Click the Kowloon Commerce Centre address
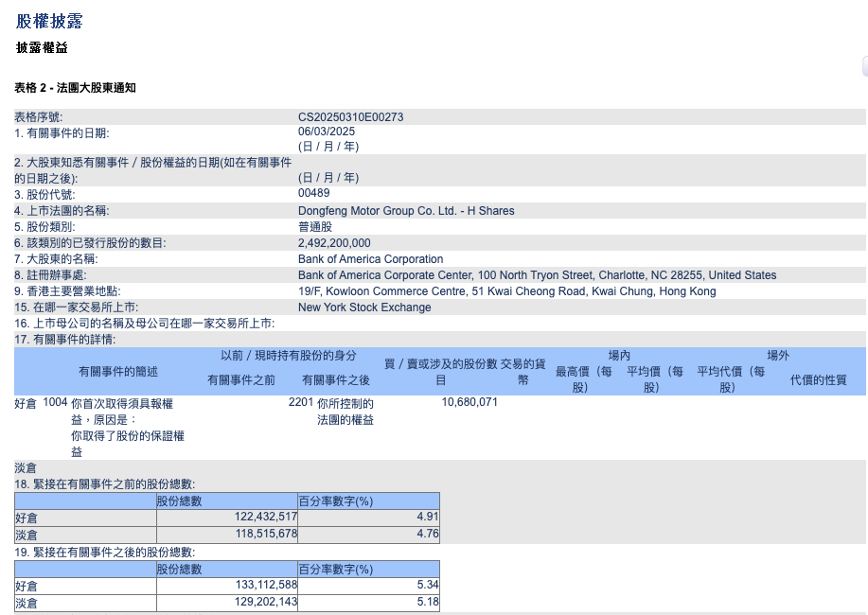This screenshot has height=615, width=868. 506,291
